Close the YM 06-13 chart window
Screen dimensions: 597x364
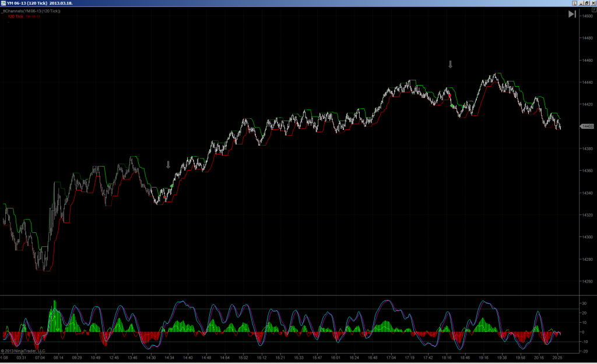[593, 3]
